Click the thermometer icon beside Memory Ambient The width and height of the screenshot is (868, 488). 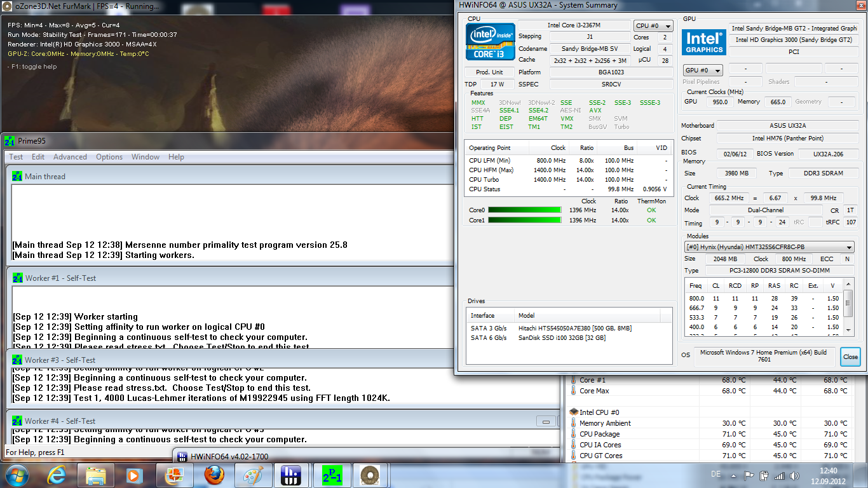(574, 423)
